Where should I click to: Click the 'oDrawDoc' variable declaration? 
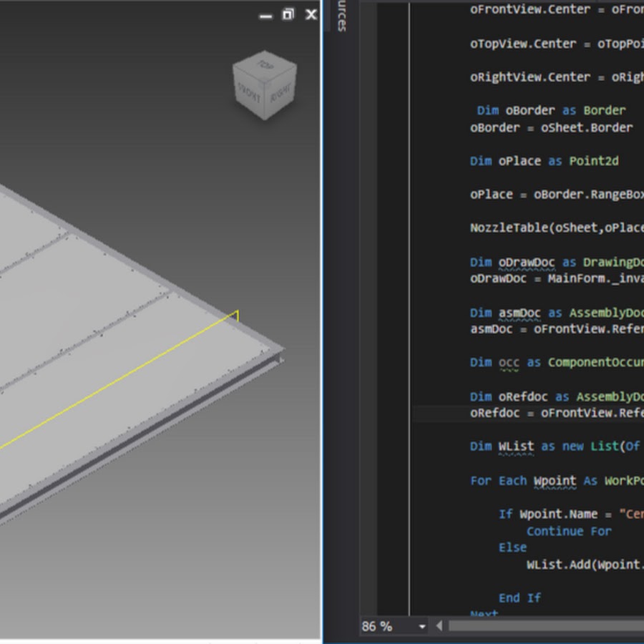click(527, 262)
